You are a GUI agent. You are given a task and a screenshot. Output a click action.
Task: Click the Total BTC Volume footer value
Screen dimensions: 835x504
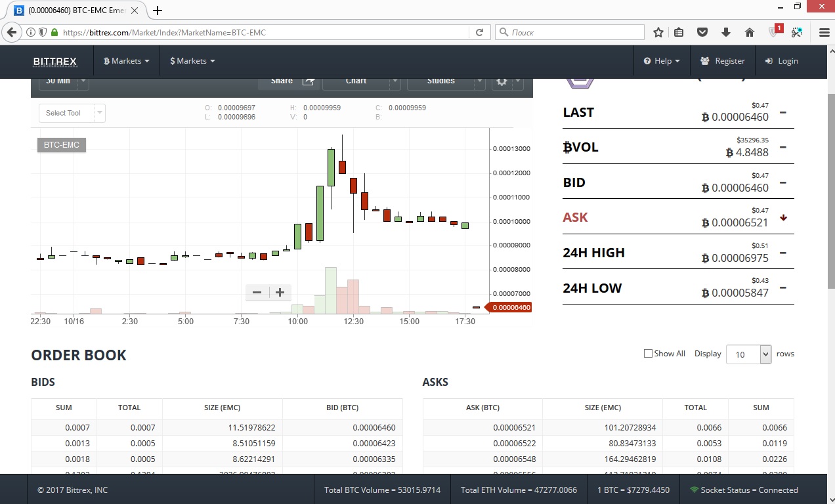click(382, 490)
